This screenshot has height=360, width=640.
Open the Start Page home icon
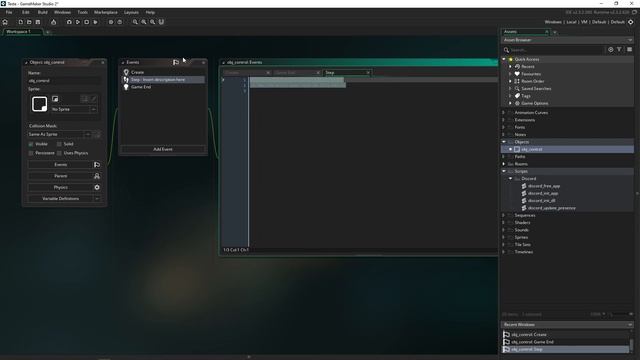5,22
